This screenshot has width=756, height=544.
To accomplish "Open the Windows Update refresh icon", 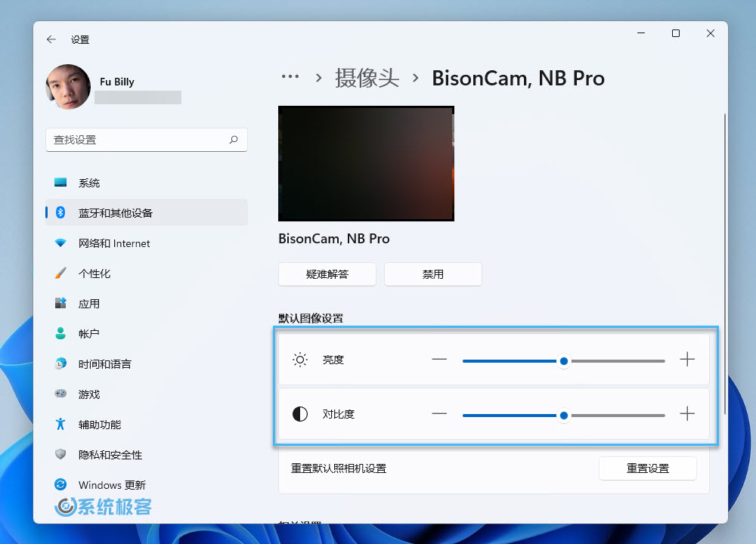I will 60,484.
